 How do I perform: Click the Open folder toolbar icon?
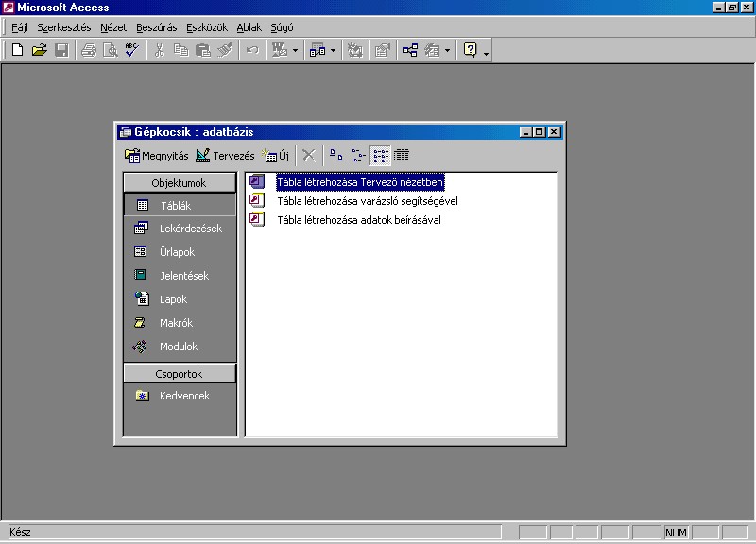point(39,50)
